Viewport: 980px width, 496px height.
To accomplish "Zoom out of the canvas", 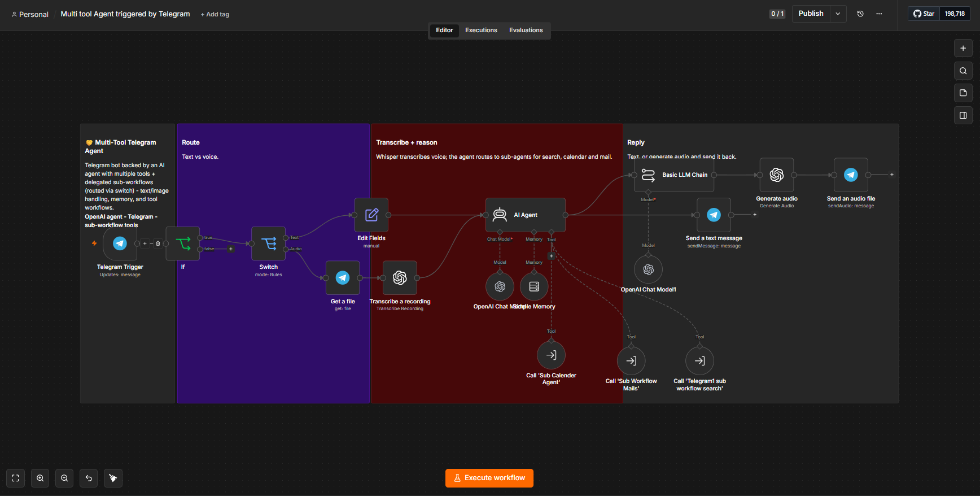I will pos(64,478).
